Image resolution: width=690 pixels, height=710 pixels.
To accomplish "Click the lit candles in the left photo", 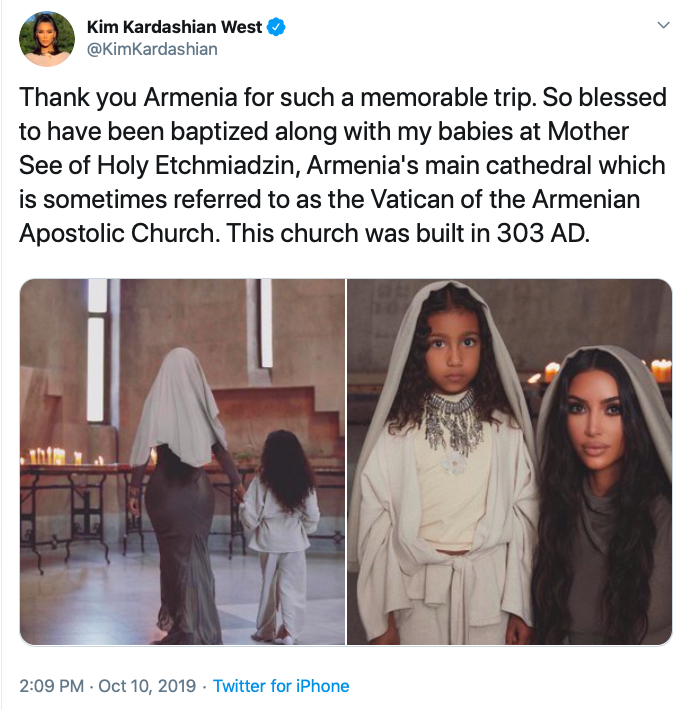I will [x=48, y=456].
